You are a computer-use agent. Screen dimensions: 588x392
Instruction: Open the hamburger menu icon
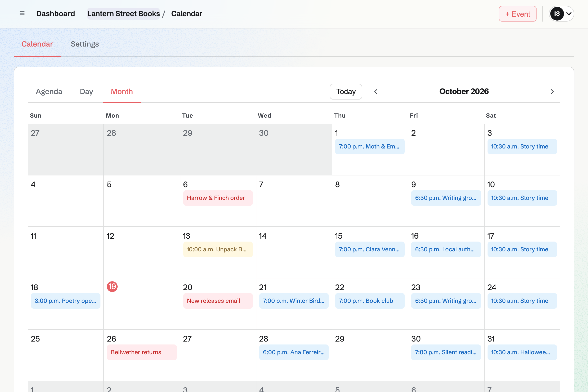pos(22,13)
